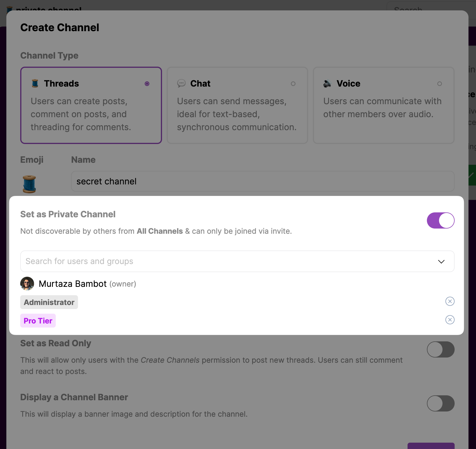Select the Chat channel type radio button
The height and width of the screenshot is (449, 476).
click(x=293, y=84)
